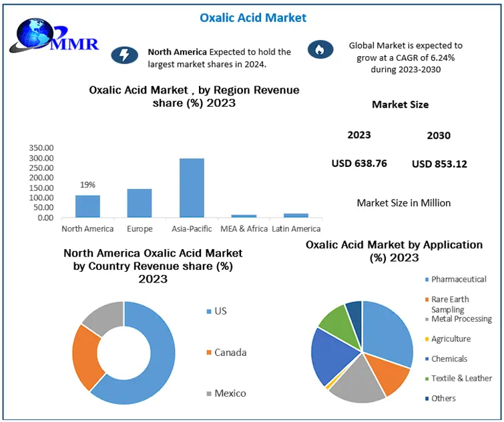Click the MEA & Africa axis label
The width and height of the screenshot is (504, 422).
[244, 229]
